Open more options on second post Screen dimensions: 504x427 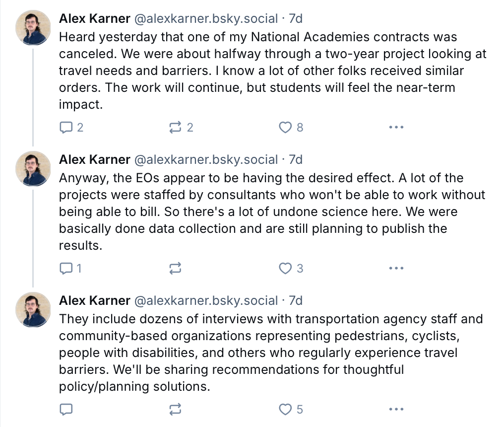(x=396, y=269)
